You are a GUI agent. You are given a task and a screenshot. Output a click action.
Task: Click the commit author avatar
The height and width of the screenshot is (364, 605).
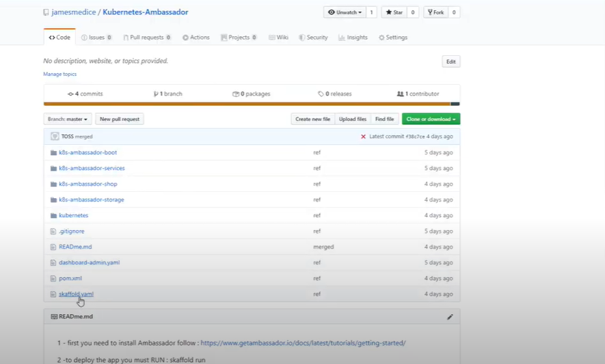click(x=55, y=137)
